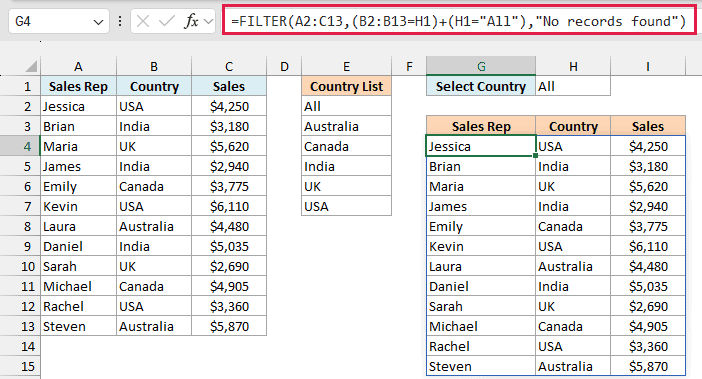Click $6,110 in column C

point(229,206)
